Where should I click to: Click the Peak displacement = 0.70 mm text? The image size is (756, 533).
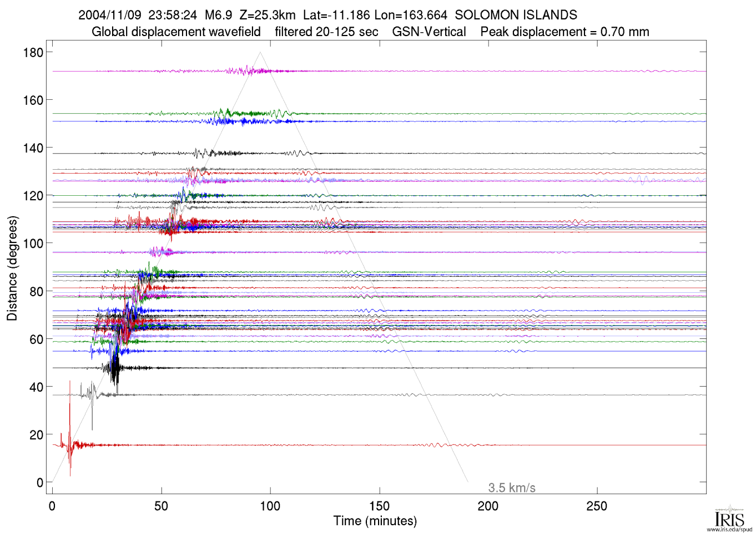click(565, 32)
